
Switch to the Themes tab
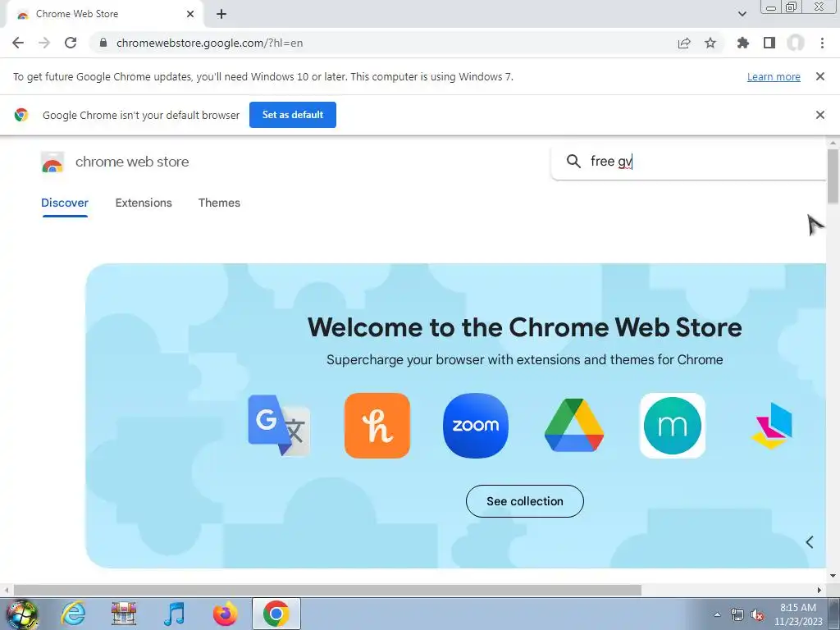pyautogui.click(x=219, y=203)
